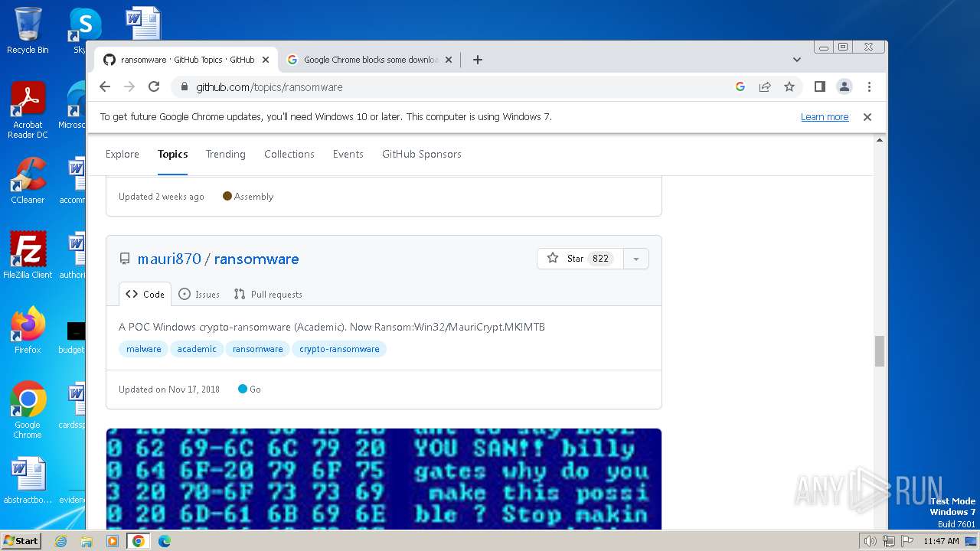Open tab search dropdown chevron

pos(797,60)
